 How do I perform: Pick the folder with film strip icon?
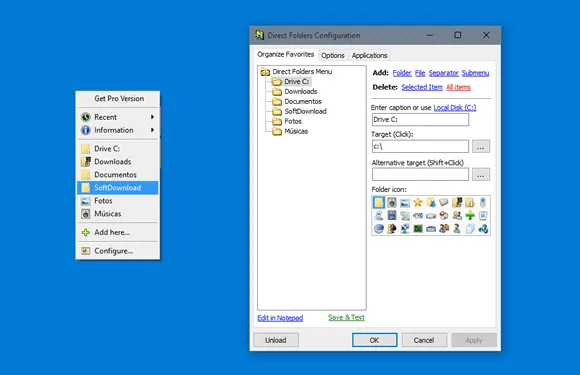click(x=457, y=202)
